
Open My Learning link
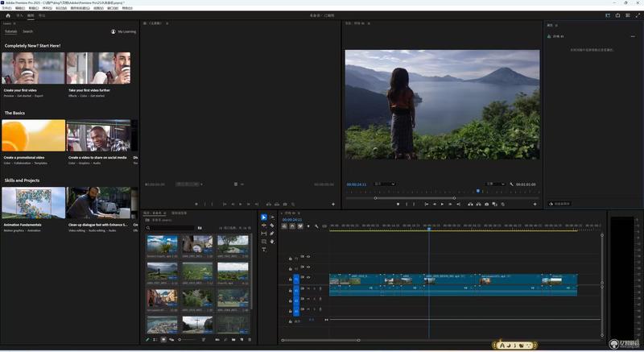point(123,31)
